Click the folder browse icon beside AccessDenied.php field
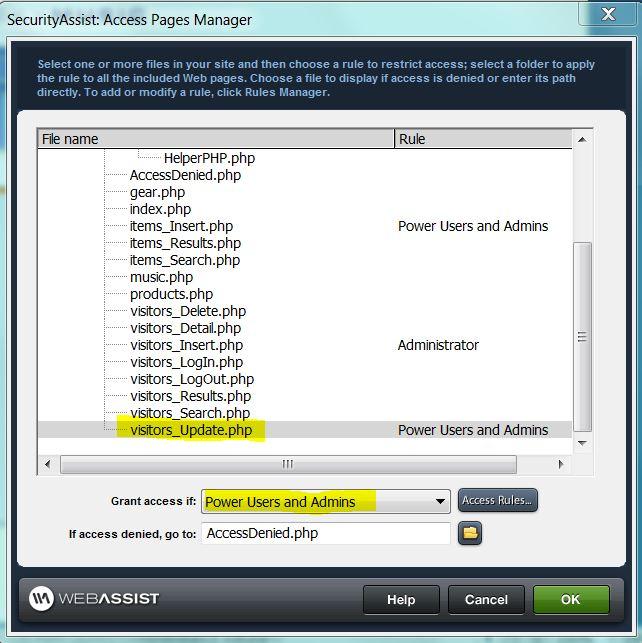642x643 pixels. [x=470, y=533]
